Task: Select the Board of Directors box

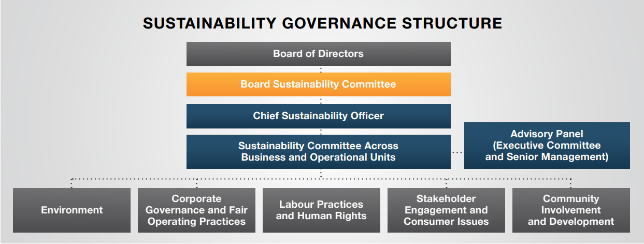Action: pos(318,54)
